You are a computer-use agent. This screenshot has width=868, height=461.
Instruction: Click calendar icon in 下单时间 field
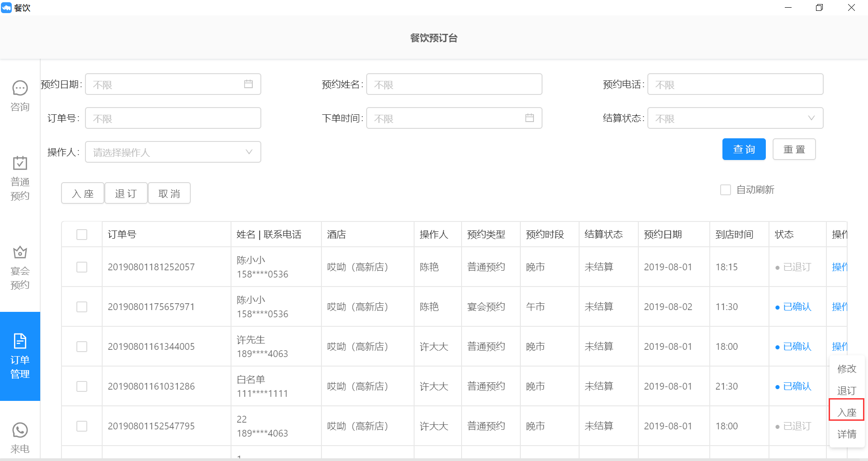[x=529, y=118]
